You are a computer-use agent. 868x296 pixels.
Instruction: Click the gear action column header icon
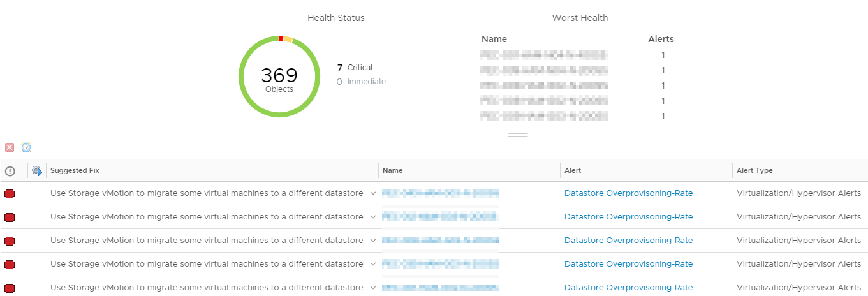tap(37, 171)
